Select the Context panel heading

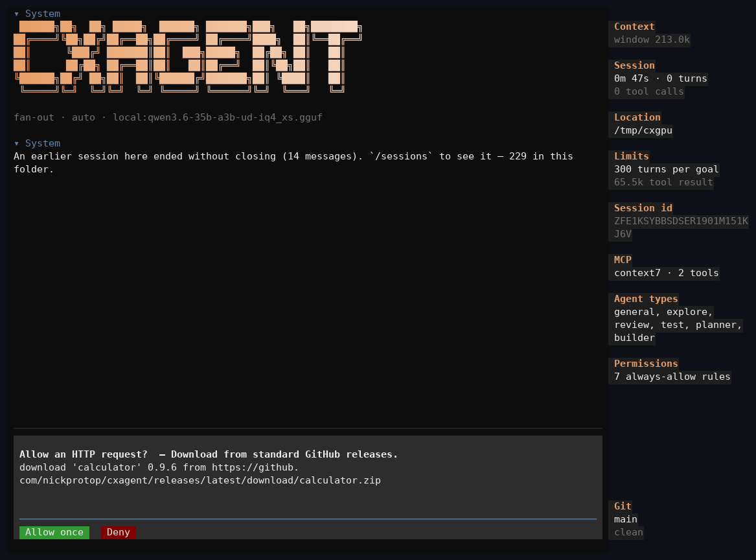coord(634,27)
